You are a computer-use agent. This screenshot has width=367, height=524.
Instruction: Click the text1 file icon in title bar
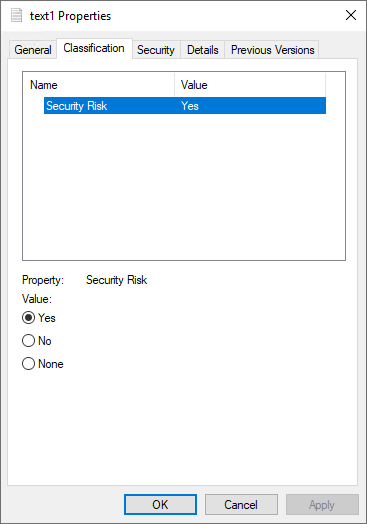click(x=16, y=15)
